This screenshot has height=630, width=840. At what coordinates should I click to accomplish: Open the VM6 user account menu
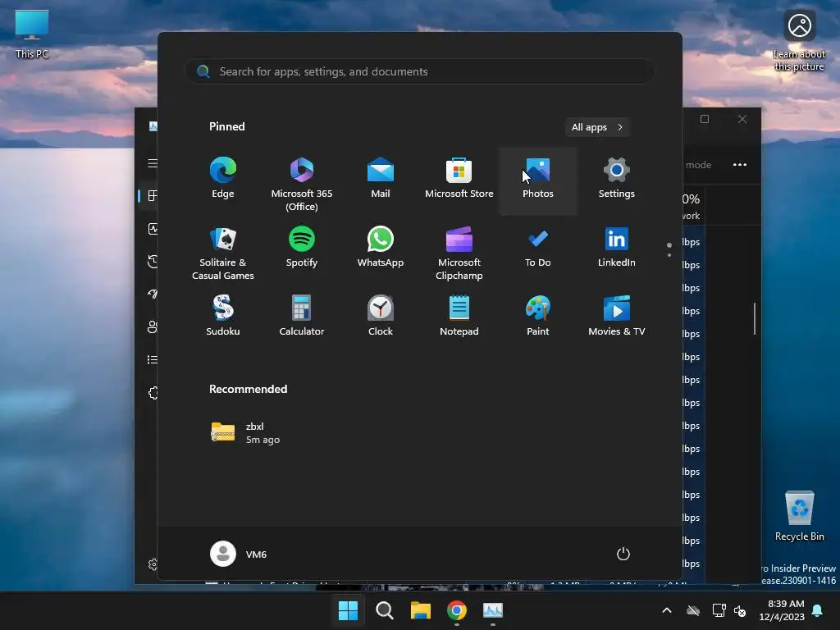(239, 554)
